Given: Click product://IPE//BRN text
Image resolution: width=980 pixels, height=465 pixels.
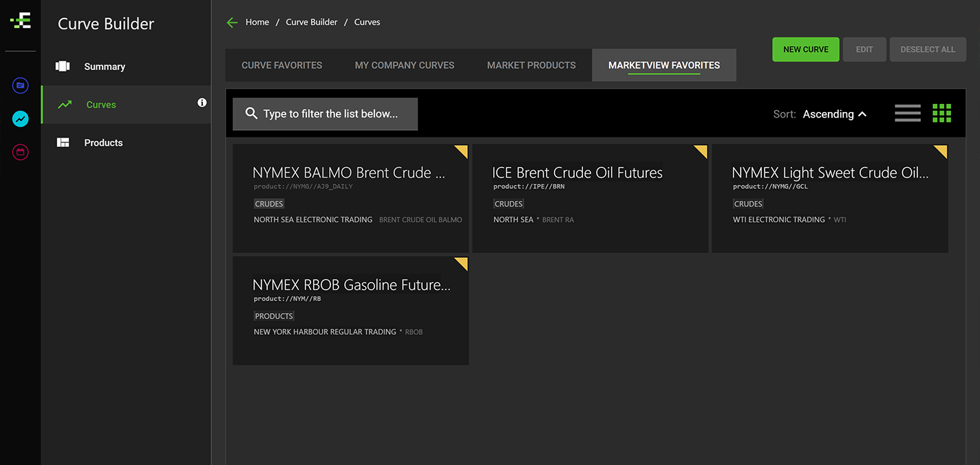Looking at the screenshot, I should point(529,186).
